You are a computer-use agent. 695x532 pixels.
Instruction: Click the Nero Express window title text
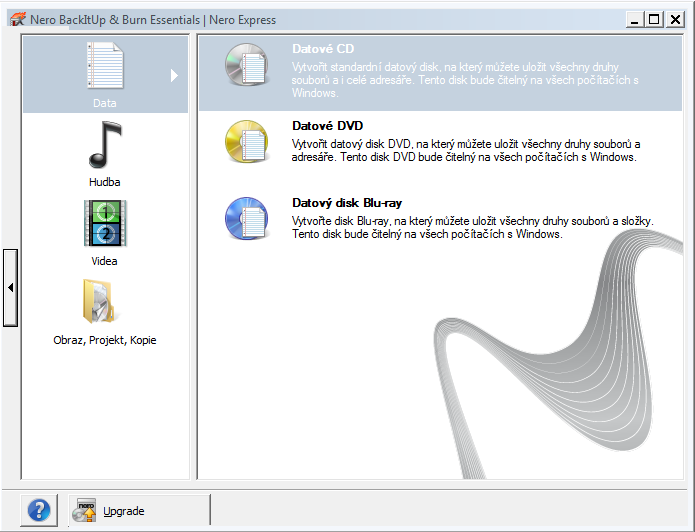(x=153, y=20)
